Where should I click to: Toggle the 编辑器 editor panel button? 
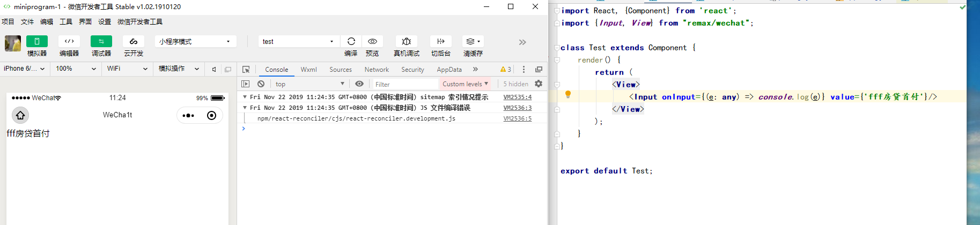coord(69,41)
